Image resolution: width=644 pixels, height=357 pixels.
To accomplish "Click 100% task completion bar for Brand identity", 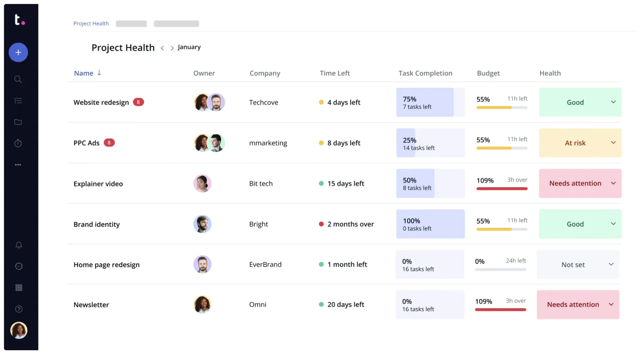I will click(x=431, y=224).
